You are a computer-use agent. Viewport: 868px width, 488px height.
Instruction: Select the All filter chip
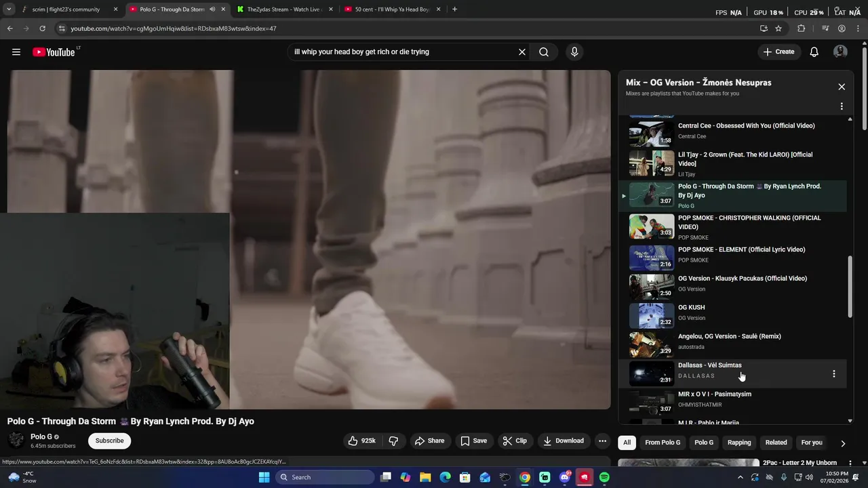point(627,443)
